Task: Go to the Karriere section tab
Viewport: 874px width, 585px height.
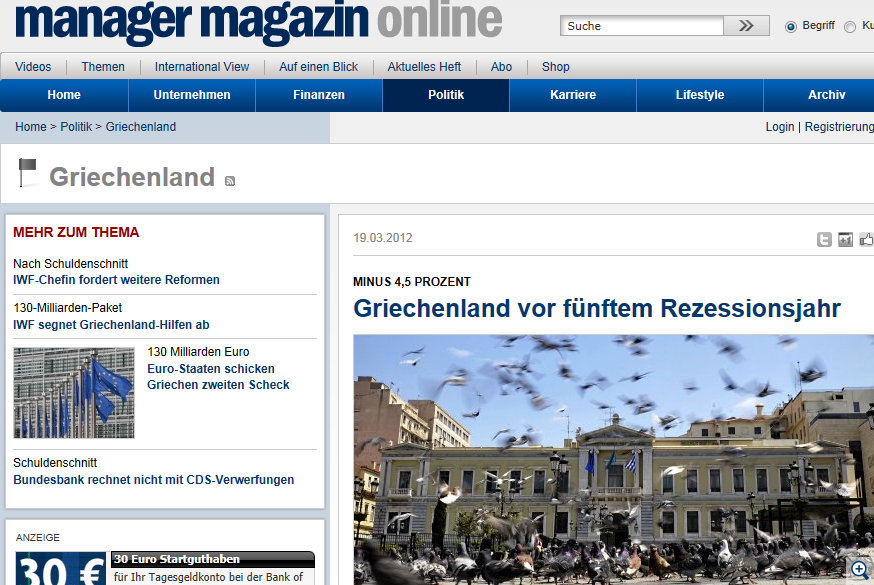Action: click(x=573, y=95)
